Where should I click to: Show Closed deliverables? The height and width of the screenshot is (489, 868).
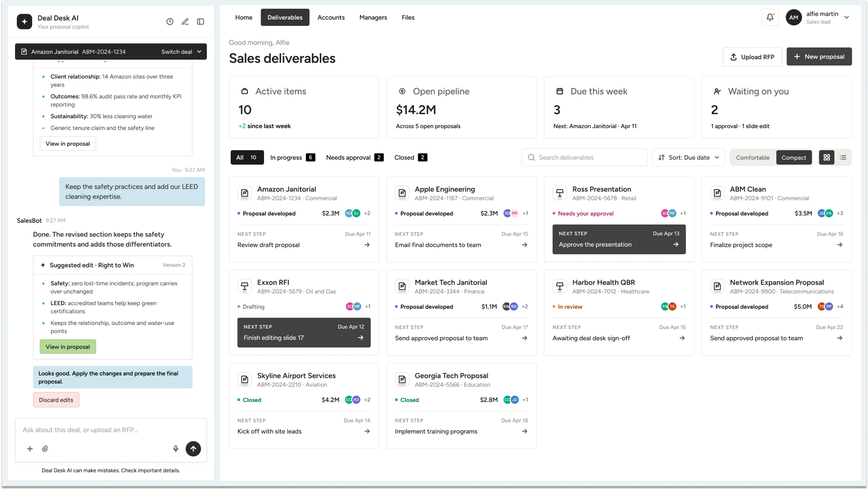coord(411,158)
